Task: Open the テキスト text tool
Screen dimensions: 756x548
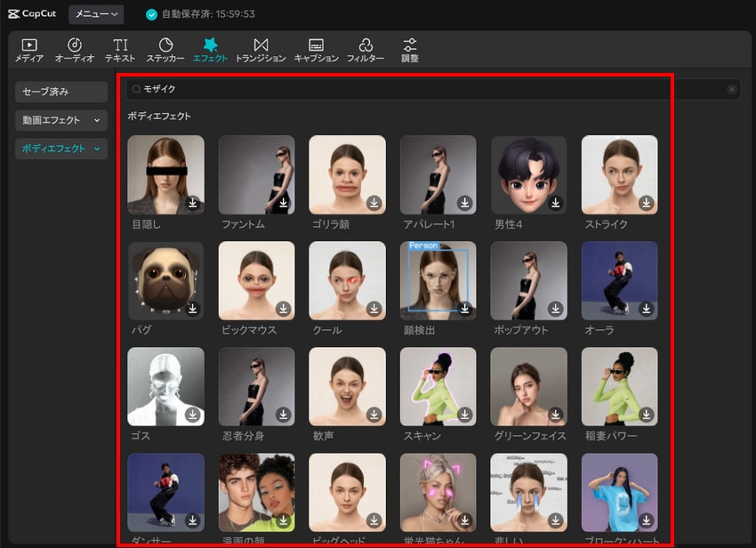Action: tap(120, 50)
